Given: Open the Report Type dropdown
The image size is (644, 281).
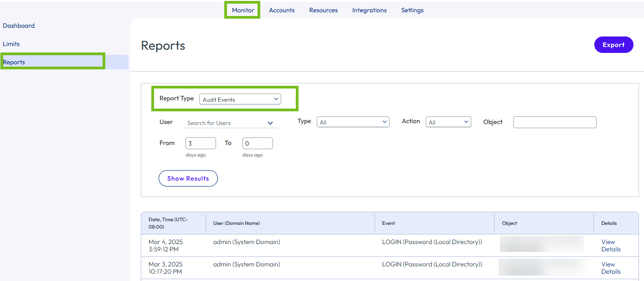Looking at the screenshot, I should click(x=240, y=99).
